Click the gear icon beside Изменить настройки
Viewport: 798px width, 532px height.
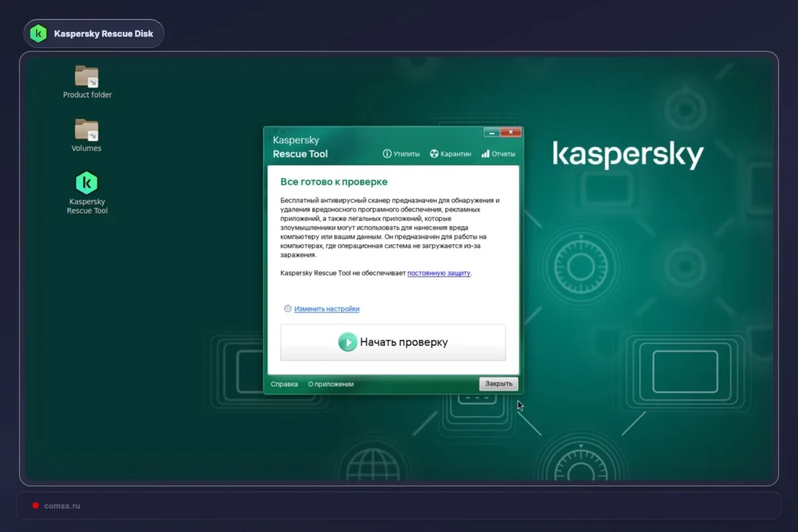288,309
